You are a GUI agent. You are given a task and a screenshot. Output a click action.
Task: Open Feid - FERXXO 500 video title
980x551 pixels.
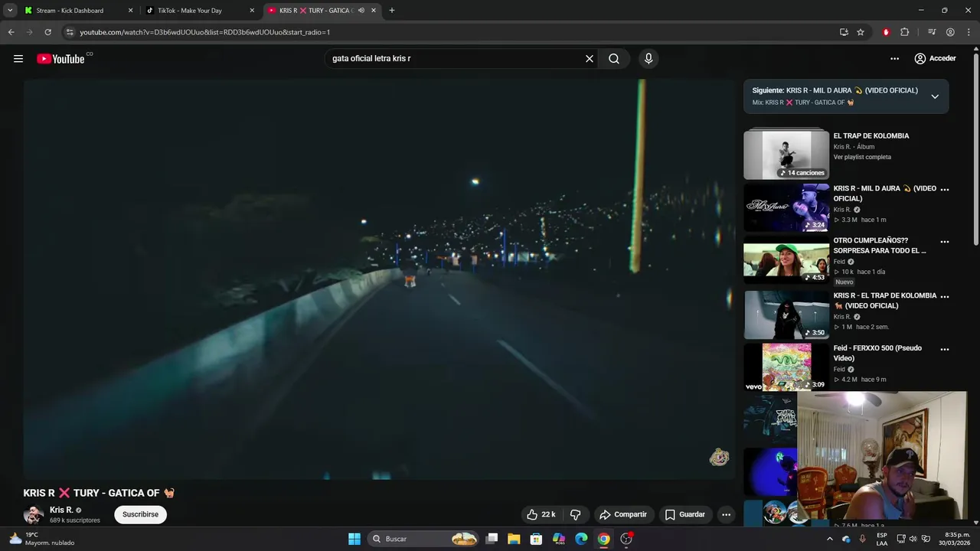point(877,353)
